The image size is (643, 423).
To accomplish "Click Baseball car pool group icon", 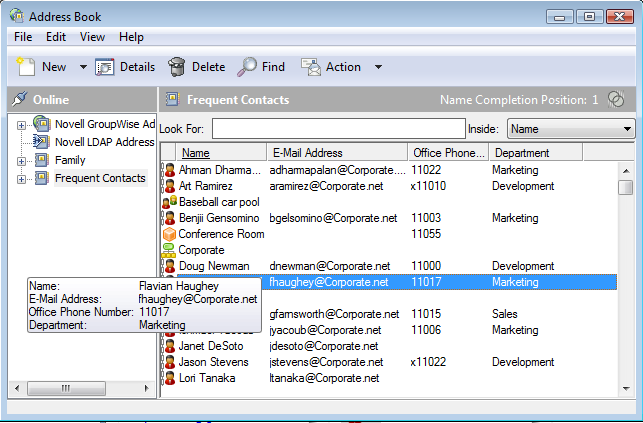I will (x=169, y=202).
